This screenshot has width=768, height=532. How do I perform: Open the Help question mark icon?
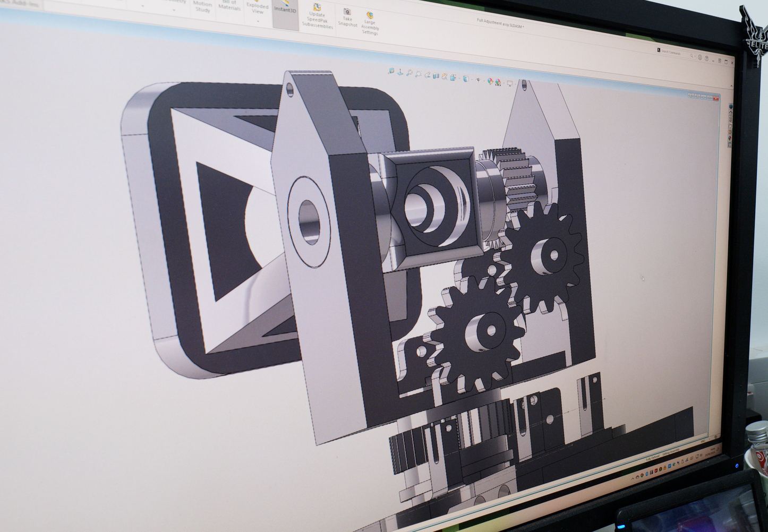click(x=706, y=58)
